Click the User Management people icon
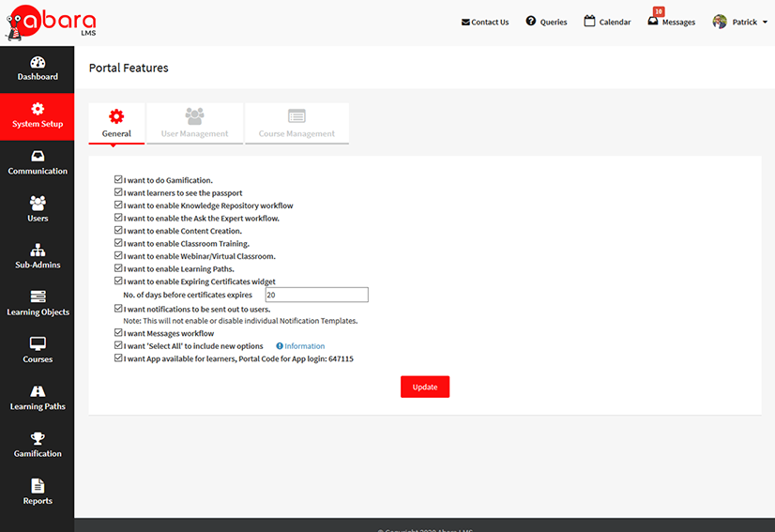 click(x=195, y=116)
